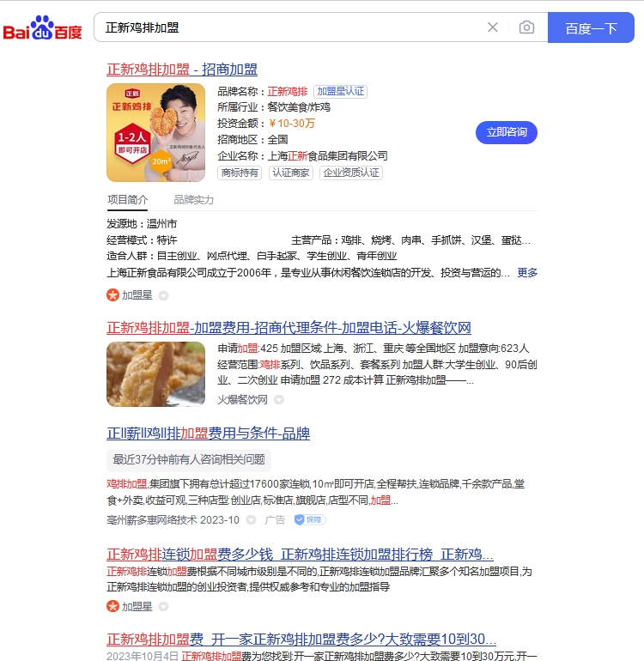This screenshot has height=661, width=644.
Task: Clear search text with the X icon
Action: click(492, 27)
